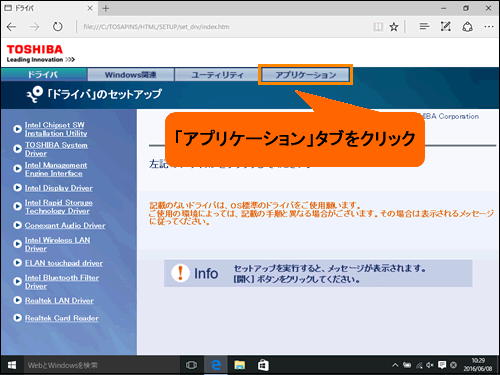500x375 pixels.
Task: Open the Store taskbar icon
Action: [x=263, y=365]
